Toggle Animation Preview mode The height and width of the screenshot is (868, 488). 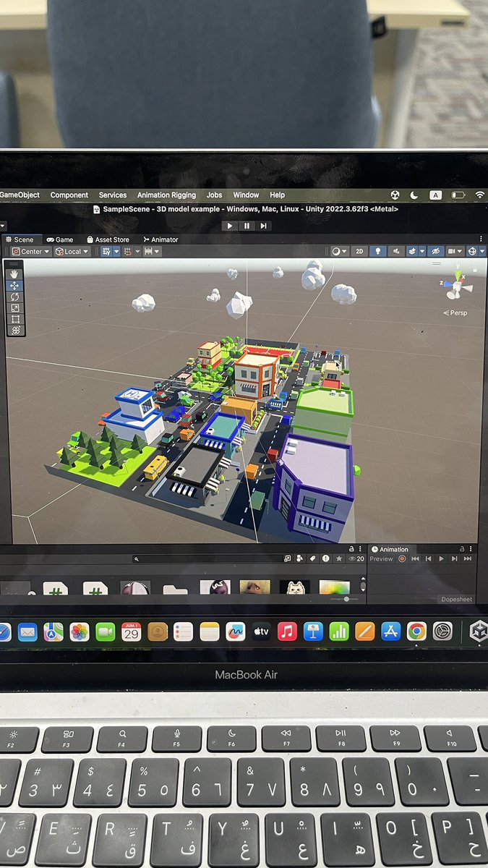tap(382, 558)
